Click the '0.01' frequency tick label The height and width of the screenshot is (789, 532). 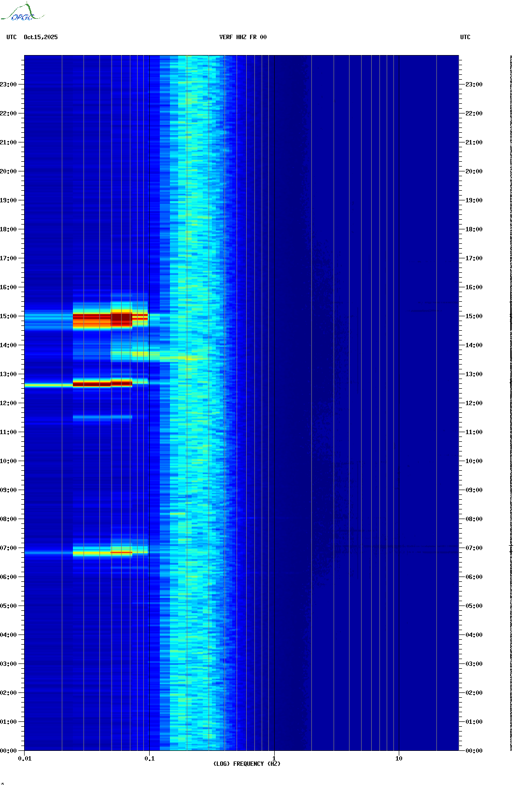(25, 759)
